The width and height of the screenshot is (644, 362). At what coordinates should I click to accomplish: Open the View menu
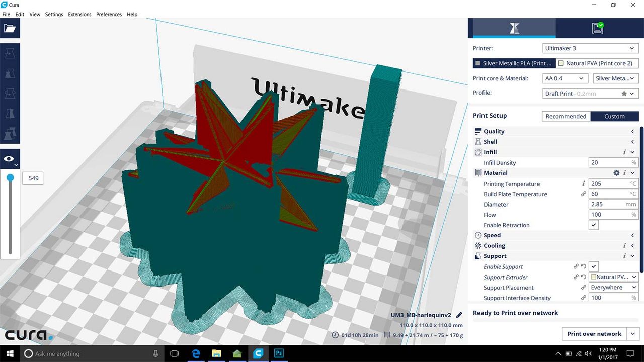click(35, 14)
